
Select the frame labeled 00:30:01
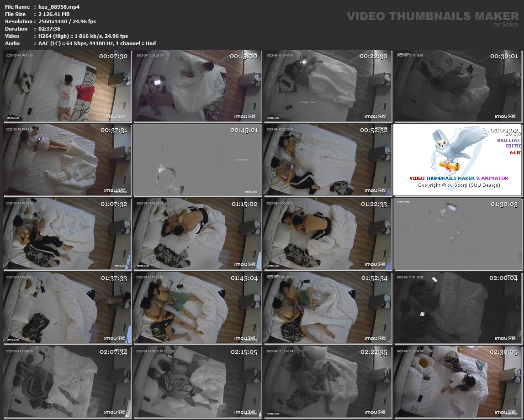click(458, 86)
